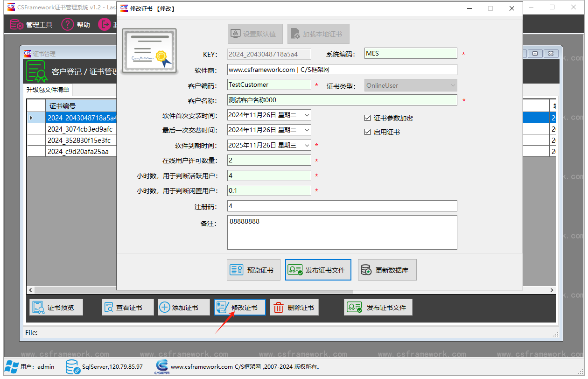The width and height of the screenshot is (588, 379).
Task: Click the 软件商 input field
Action: click(x=342, y=70)
